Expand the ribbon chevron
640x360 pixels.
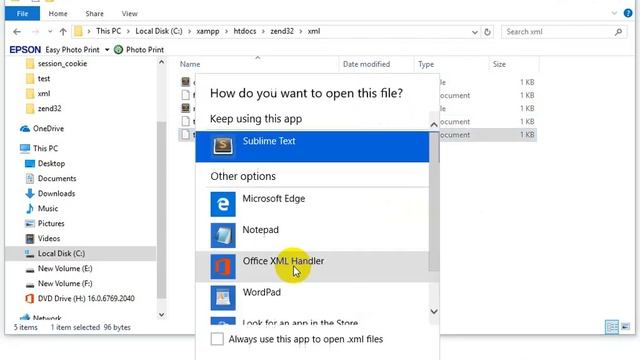pos(614,13)
